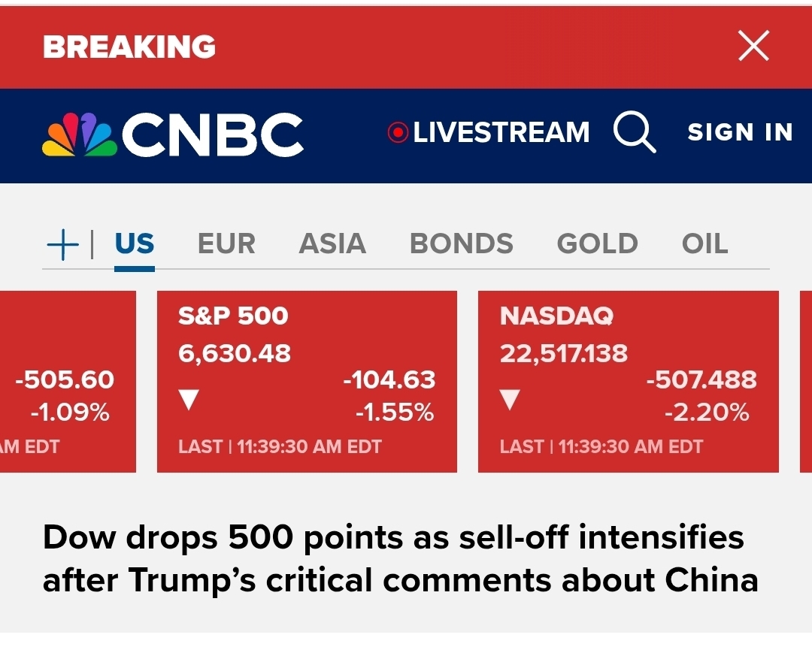The height and width of the screenshot is (668, 812).
Task: Switch to the ASIA markets tab
Action: point(332,244)
